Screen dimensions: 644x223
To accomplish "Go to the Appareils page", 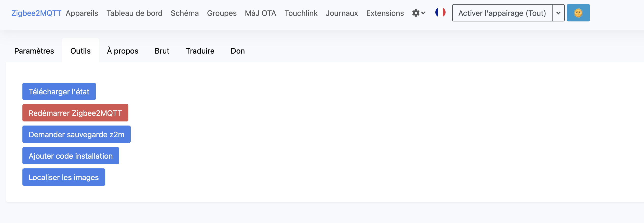I will [x=82, y=13].
